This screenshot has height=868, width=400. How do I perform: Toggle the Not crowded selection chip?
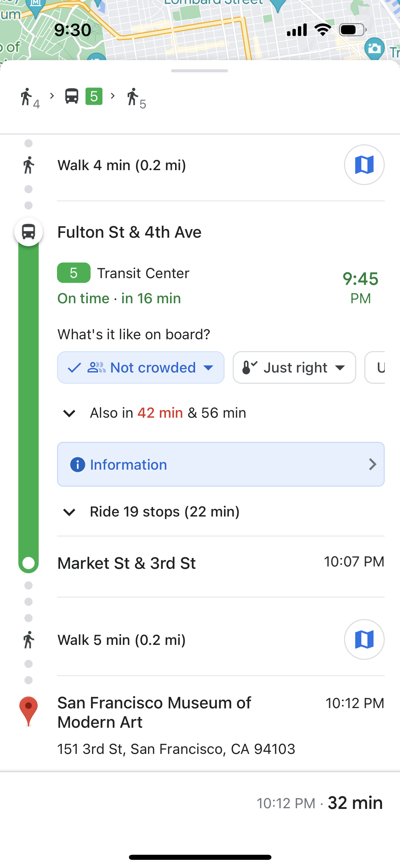click(x=140, y=367)
